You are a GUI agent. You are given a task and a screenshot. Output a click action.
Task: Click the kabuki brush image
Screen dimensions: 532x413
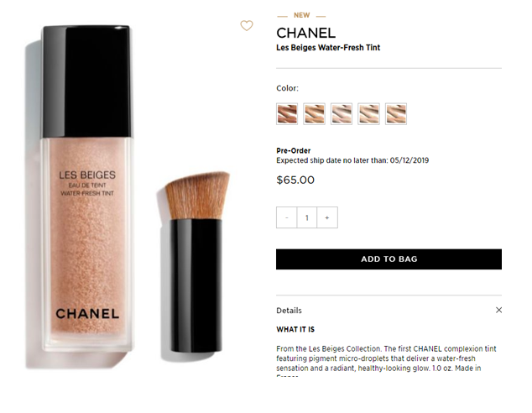point(196,262)
